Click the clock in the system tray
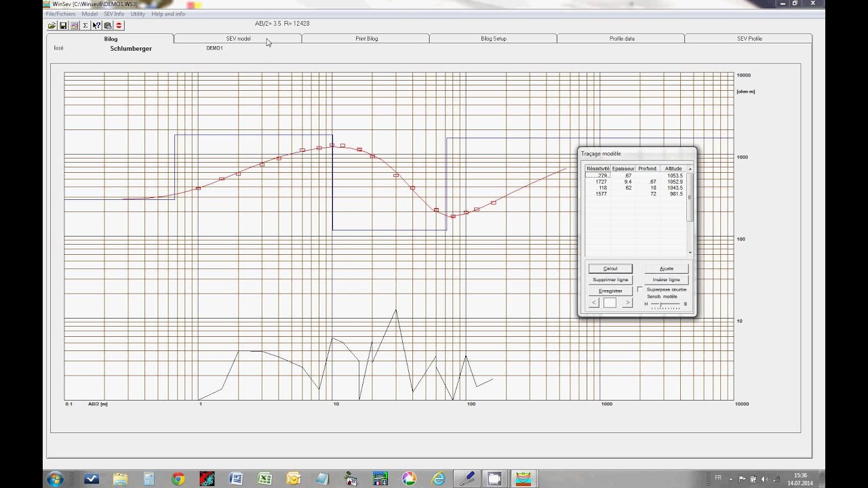 [800, 479]
